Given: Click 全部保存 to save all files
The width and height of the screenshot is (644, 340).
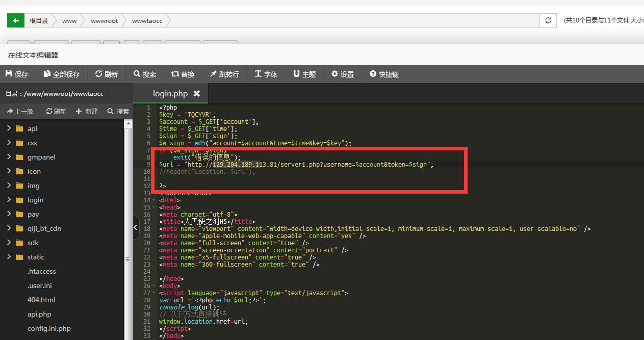Looking at the screenshot, I should (62, 74).
